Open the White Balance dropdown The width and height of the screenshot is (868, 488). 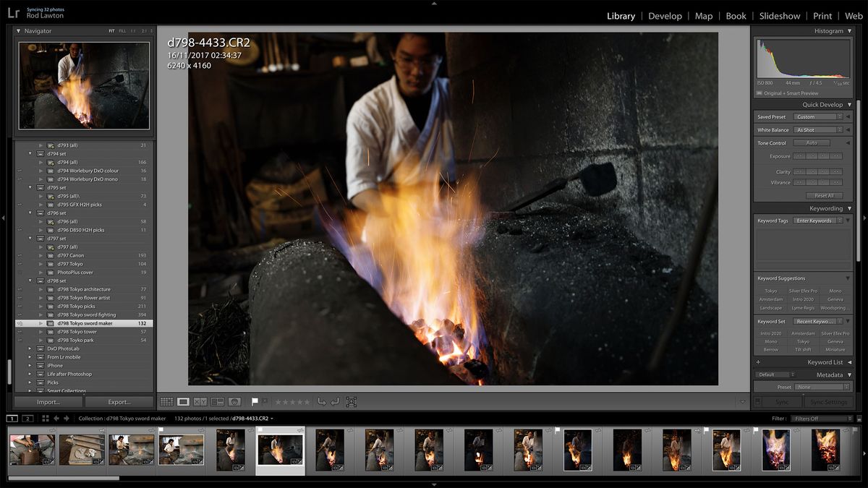tap(818, 130)
